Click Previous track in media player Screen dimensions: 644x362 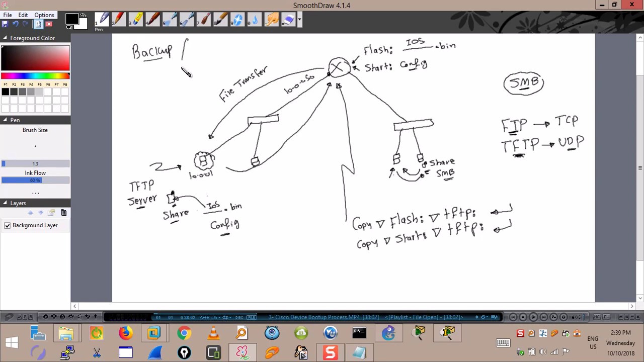513,317
